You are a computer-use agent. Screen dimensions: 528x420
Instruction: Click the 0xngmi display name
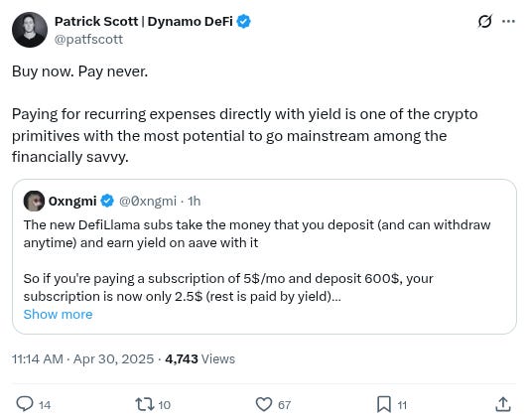pyautogui.click(x=72, y=202)
